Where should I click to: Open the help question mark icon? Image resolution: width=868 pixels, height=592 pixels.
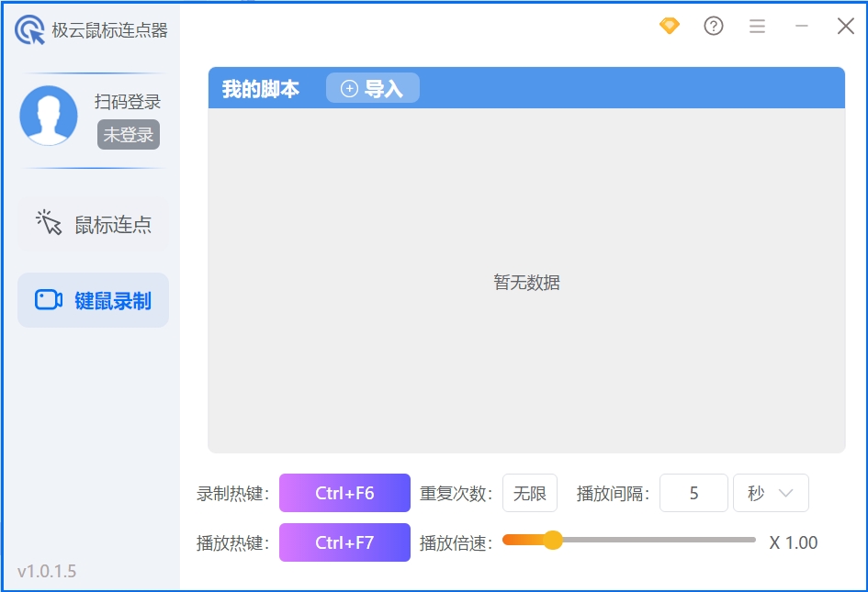click(714, 26)
